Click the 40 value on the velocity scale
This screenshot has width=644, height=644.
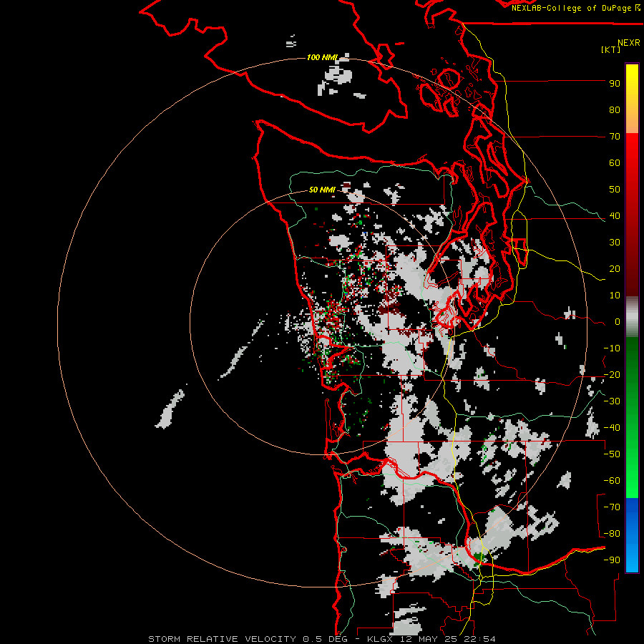(615, 216)
